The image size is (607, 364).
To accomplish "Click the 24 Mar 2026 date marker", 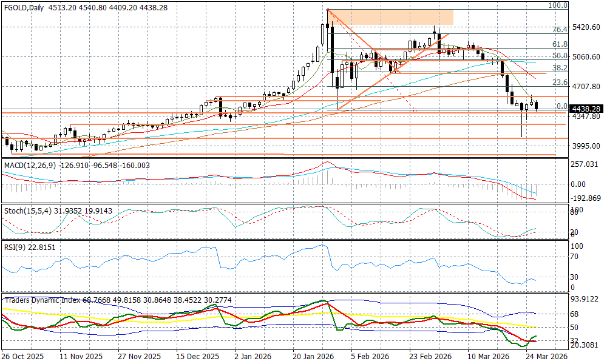I will pos(546,357).
